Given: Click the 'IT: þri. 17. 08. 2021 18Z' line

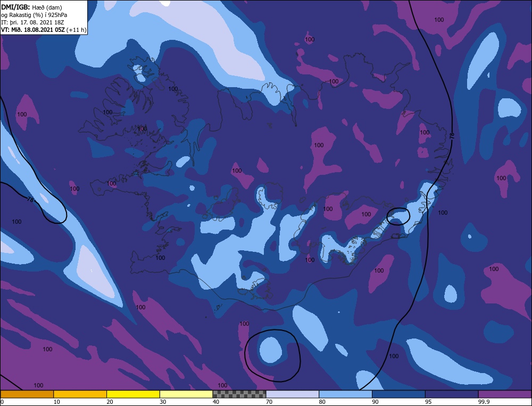Looking at the screenshot, I should coord(32,22).
